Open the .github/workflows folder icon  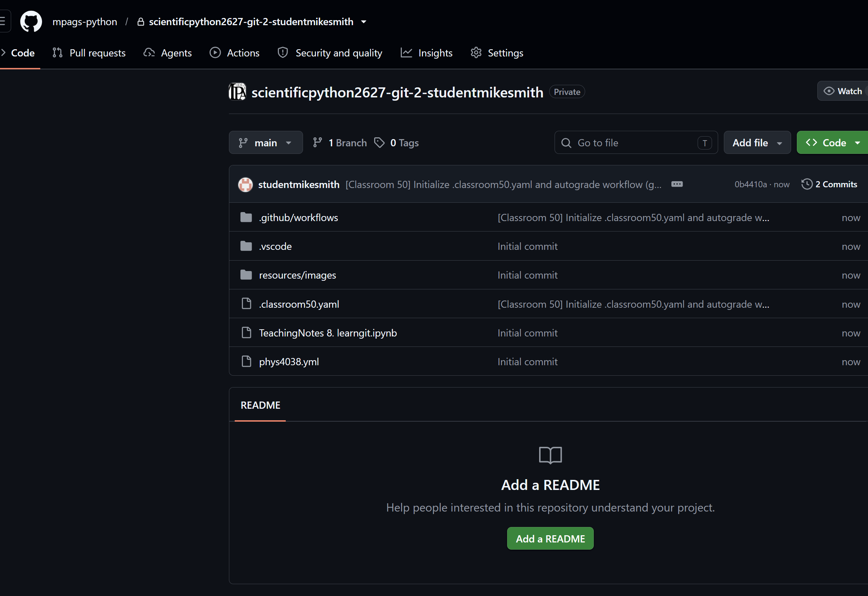pyautogui.click(x=246, y=217)
